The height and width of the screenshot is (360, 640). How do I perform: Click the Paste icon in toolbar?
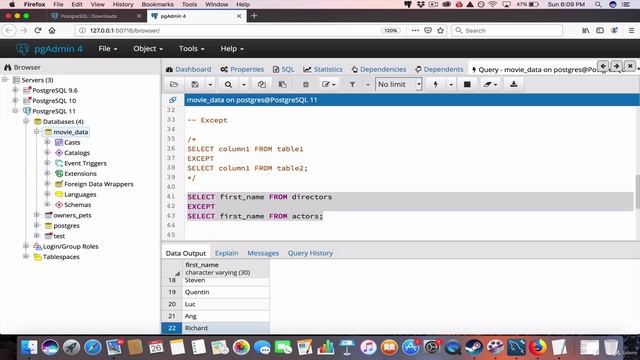tap(282, 84)
